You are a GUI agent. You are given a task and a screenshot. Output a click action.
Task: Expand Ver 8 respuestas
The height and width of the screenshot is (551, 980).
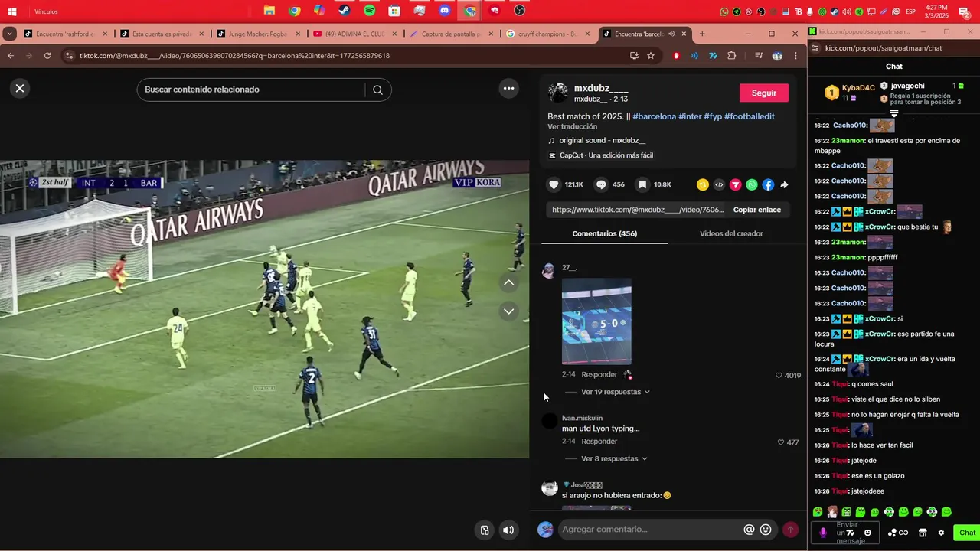[614, 459]
